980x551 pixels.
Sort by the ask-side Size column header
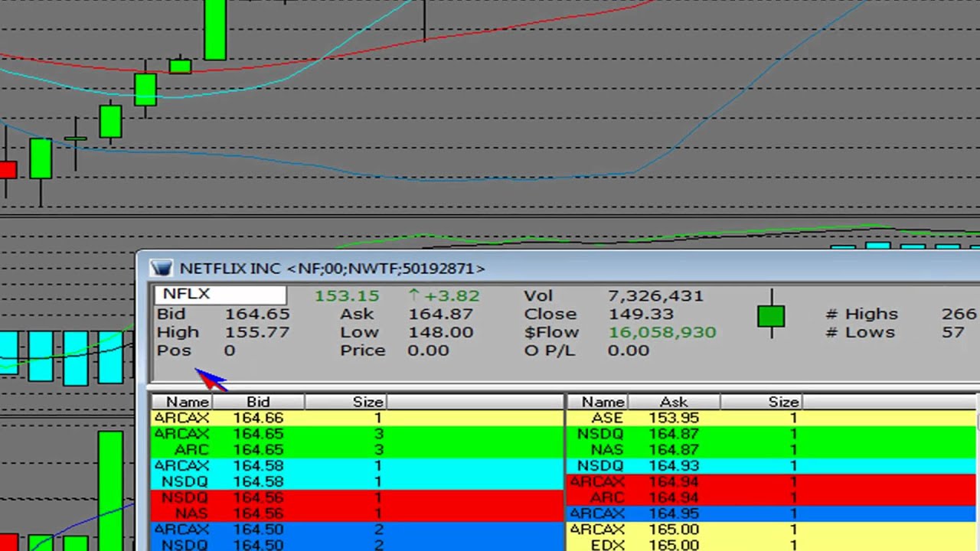pyautogui.click(x=760, y=402)
